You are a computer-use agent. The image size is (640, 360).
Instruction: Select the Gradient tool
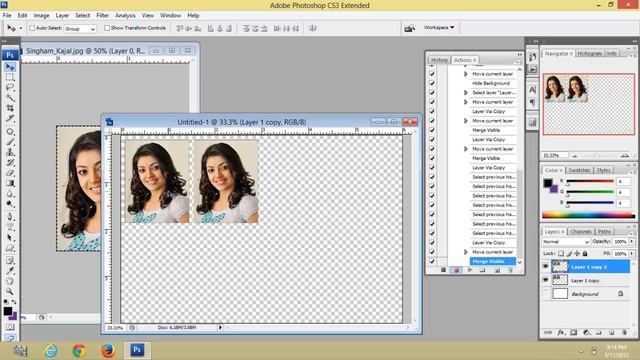pos(10,183)
